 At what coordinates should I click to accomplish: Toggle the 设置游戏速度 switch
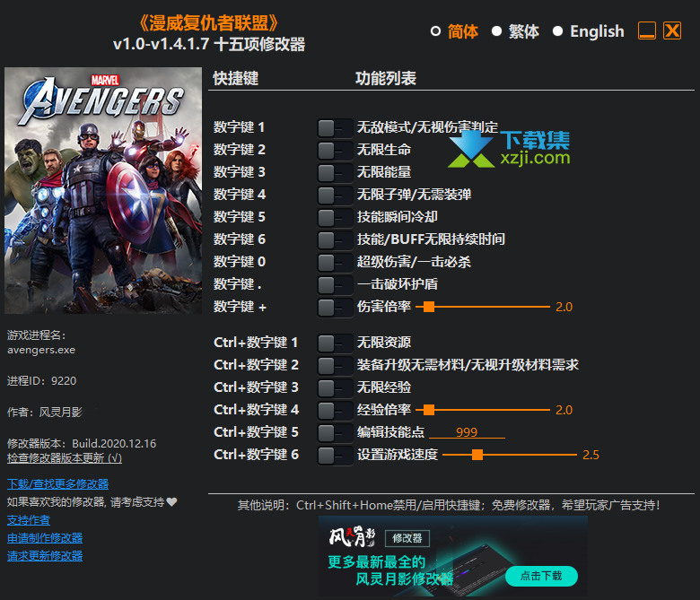(335, 456)
